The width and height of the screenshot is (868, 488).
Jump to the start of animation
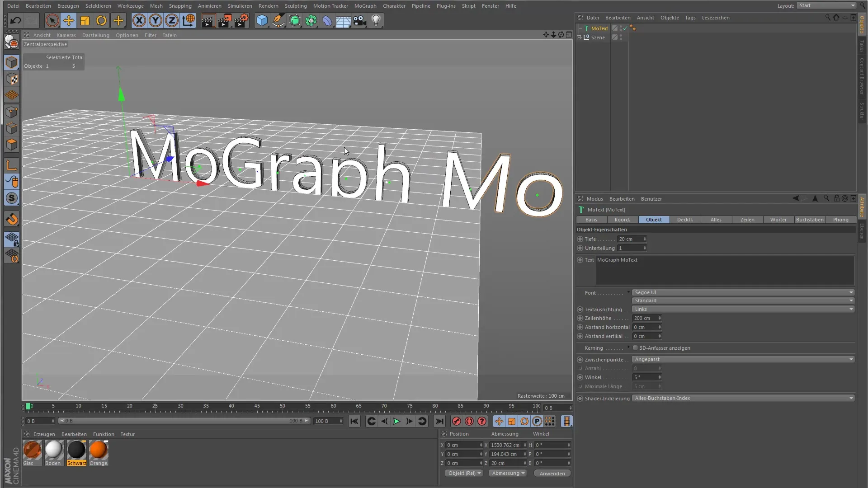click(354, 421)
